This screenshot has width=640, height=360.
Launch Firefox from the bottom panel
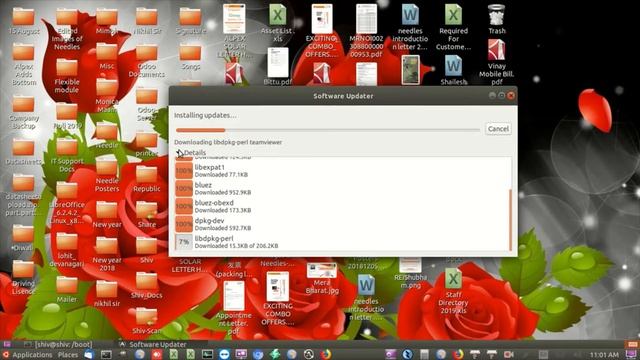click(325, 354)
